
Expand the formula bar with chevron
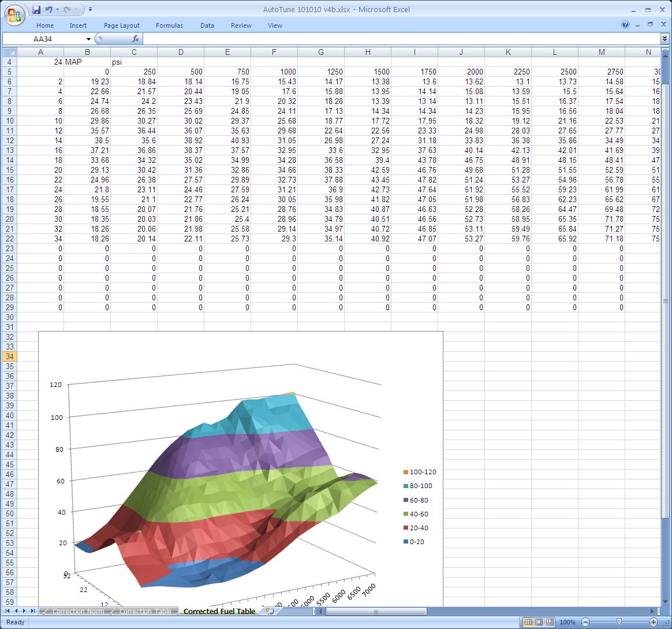point(665,39)
